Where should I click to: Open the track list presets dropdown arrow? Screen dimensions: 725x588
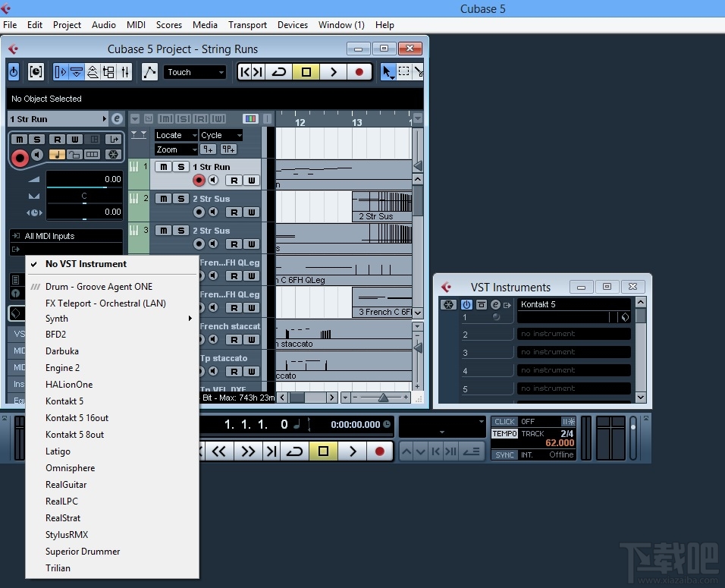pyautogui.click(x=134, y=119)
